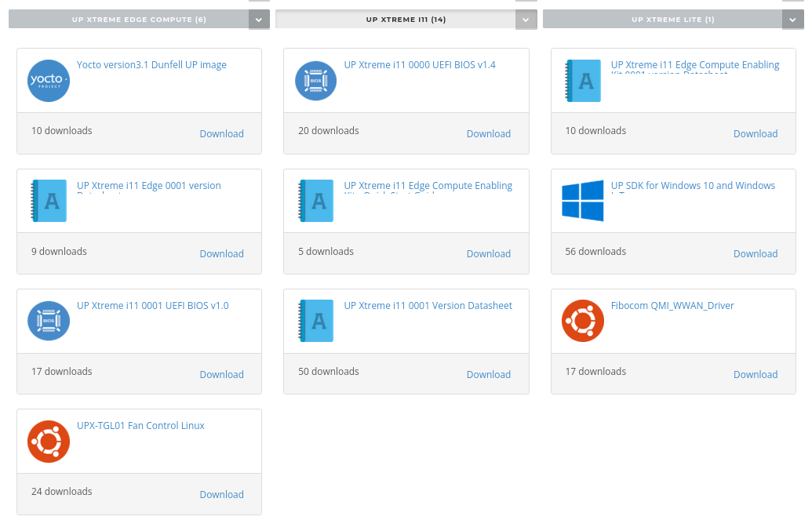Click the '50 downloads' count text

pos(328,372)
